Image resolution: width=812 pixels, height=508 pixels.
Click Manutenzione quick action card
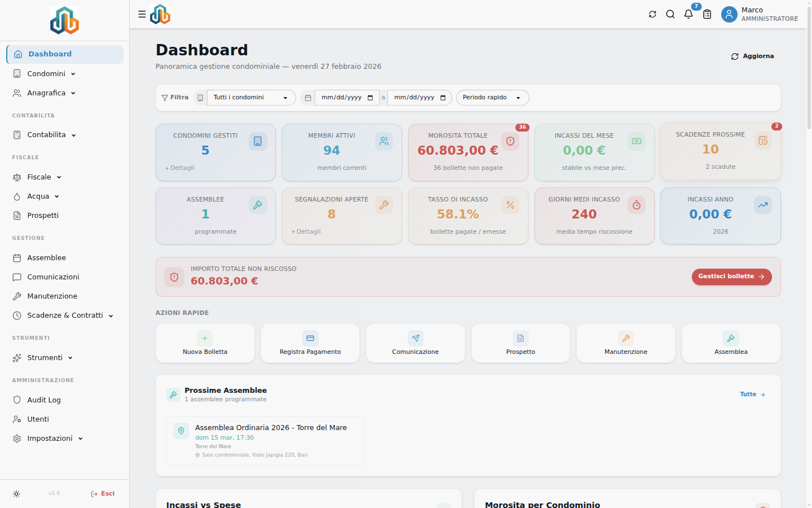(626, 343)
